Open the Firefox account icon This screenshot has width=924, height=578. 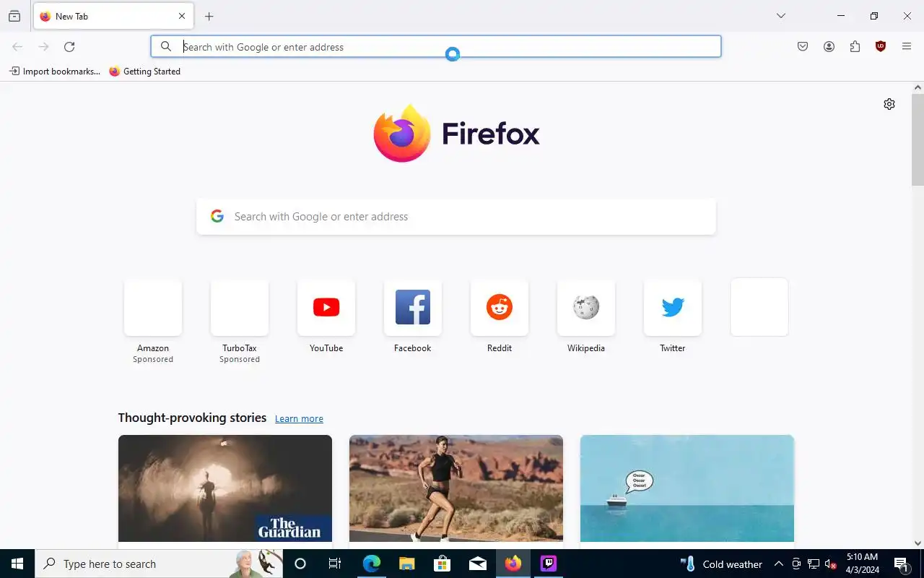pos(829,47)
